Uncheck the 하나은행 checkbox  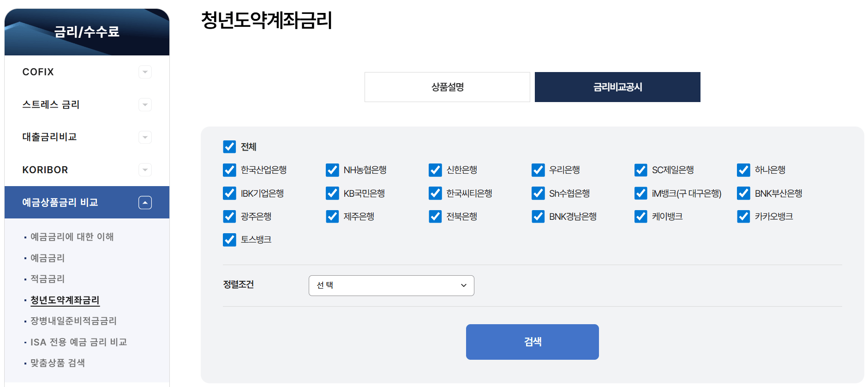coord(743,170)
